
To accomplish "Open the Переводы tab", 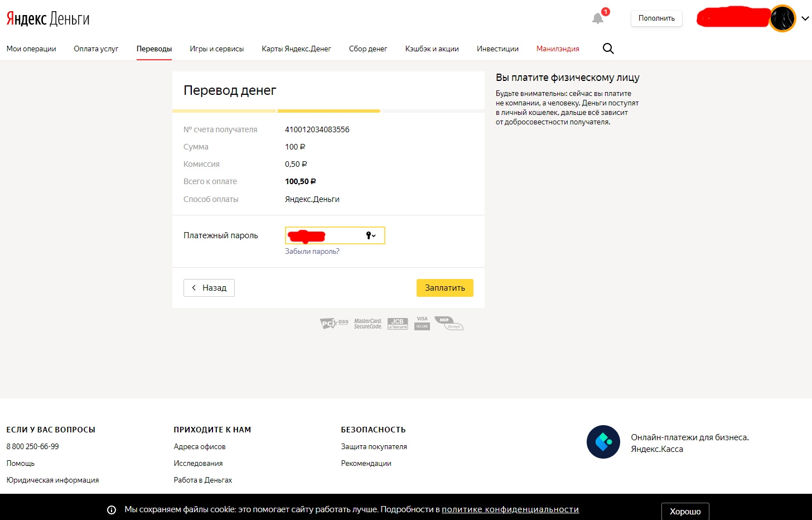I will click(154, 49).
